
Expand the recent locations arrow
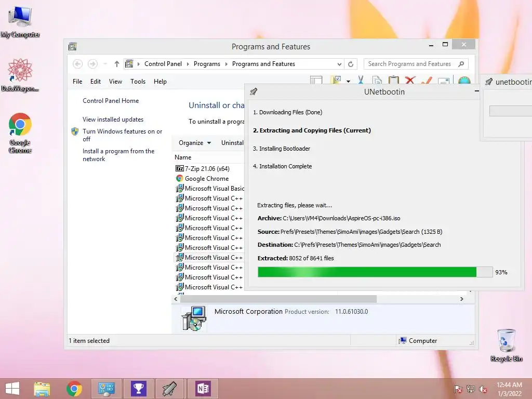point(105,64)
